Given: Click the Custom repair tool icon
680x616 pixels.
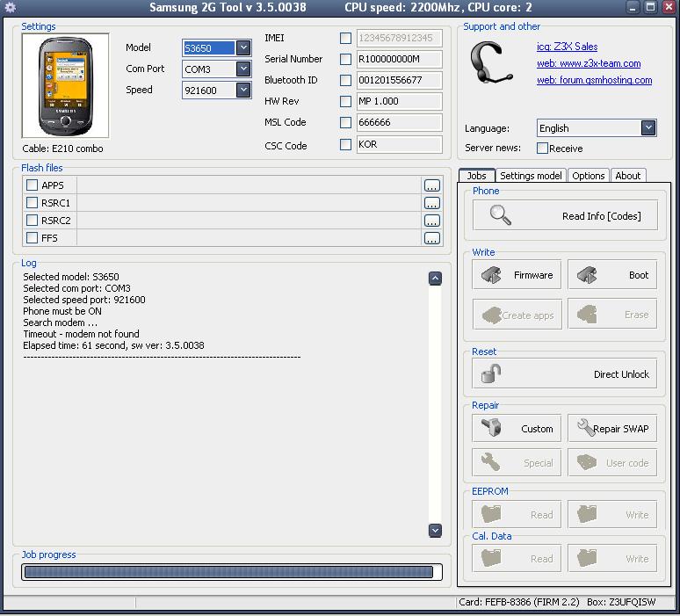Looking at the screenshot, I should pyautogui.click(x=491, y=427).
